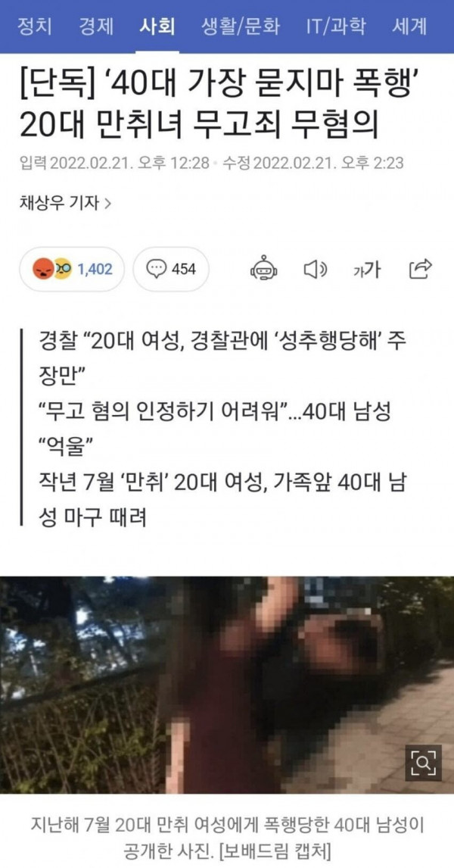Share the article via share icon

click(420, 268)
